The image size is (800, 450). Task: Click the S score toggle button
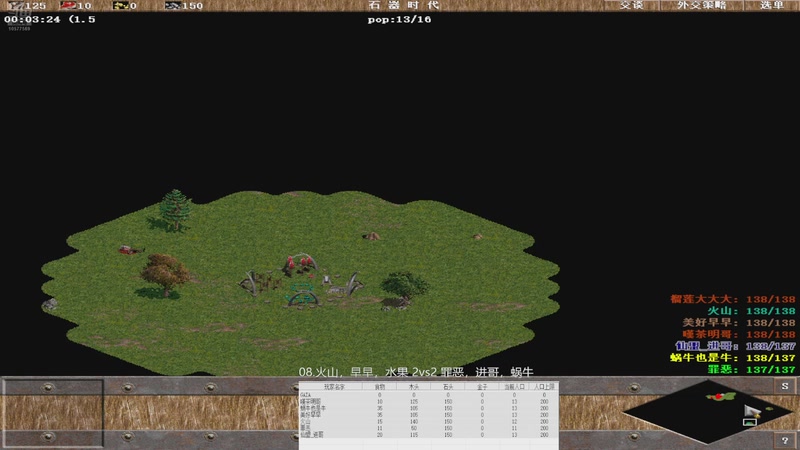[785, 386]
